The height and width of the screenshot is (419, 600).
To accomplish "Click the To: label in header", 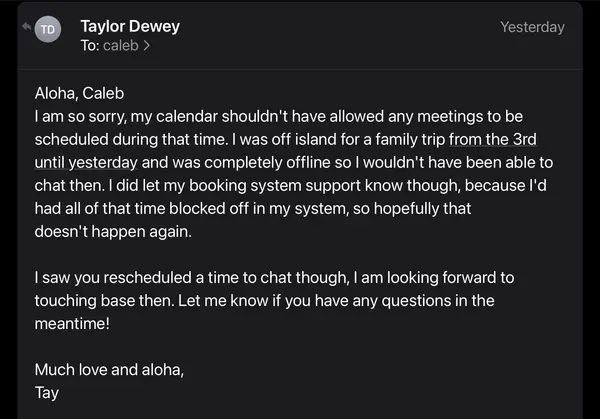I will 90,46.
